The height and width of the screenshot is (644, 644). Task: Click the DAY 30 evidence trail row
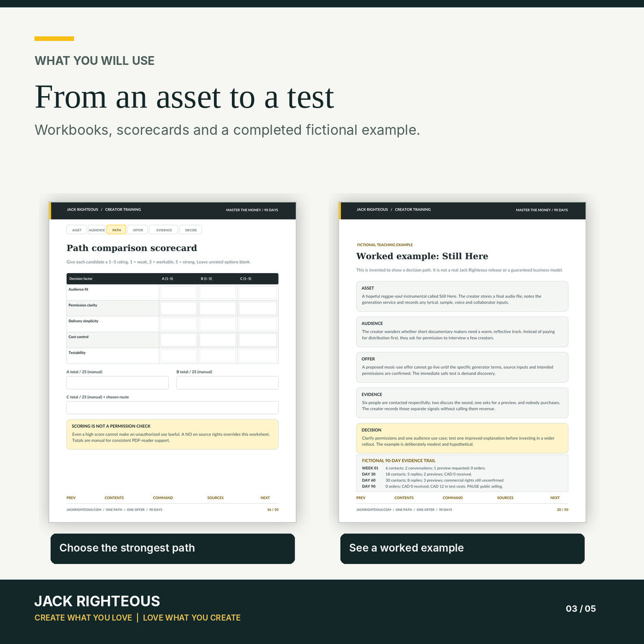[417, 474]
